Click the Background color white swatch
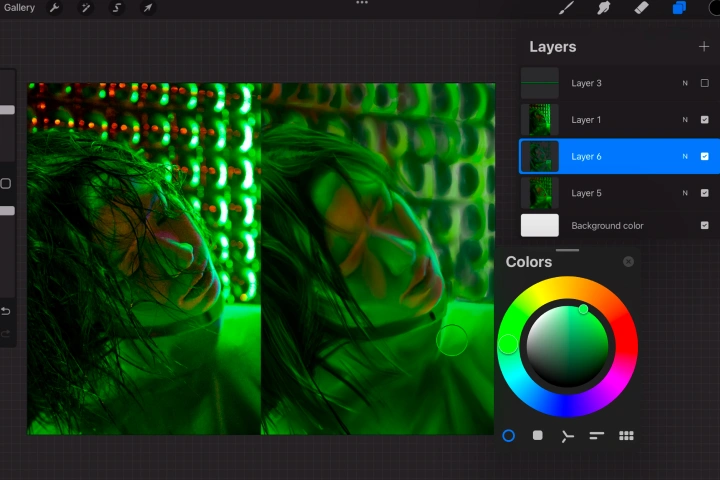The width and height of the screenshot is (720, 480). [540, 226]
